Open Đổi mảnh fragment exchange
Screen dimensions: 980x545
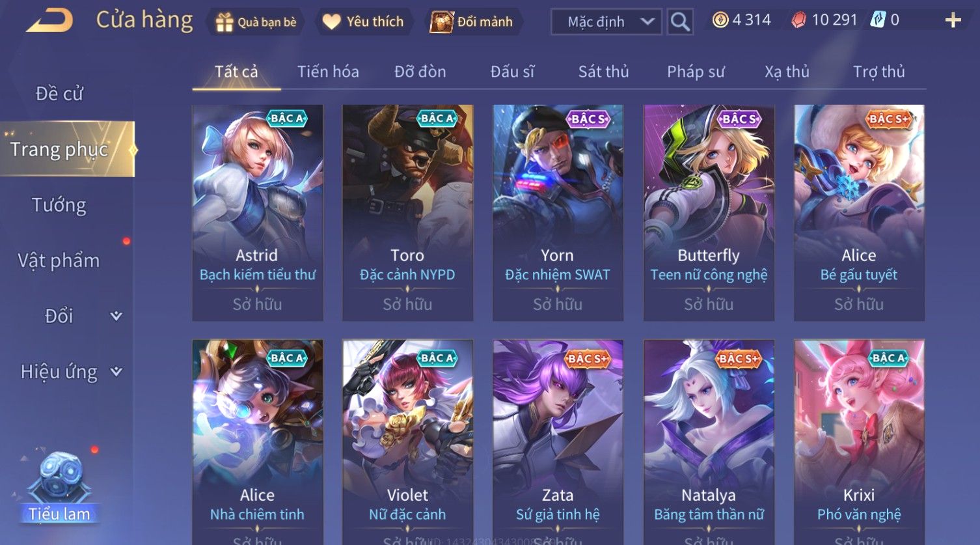point(472,21)
